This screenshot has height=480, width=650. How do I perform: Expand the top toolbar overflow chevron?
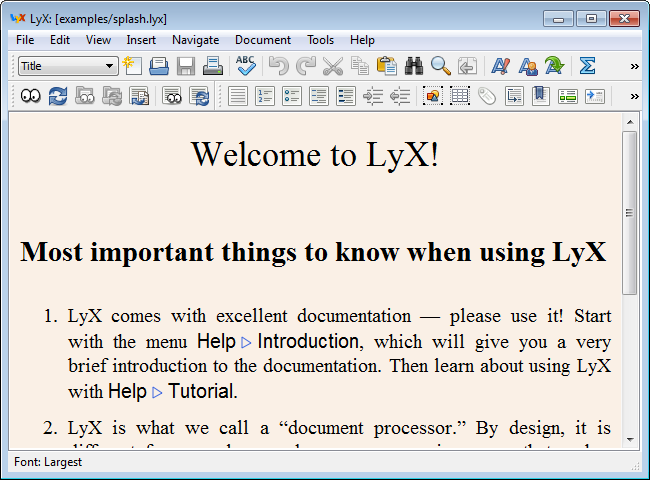634,66
